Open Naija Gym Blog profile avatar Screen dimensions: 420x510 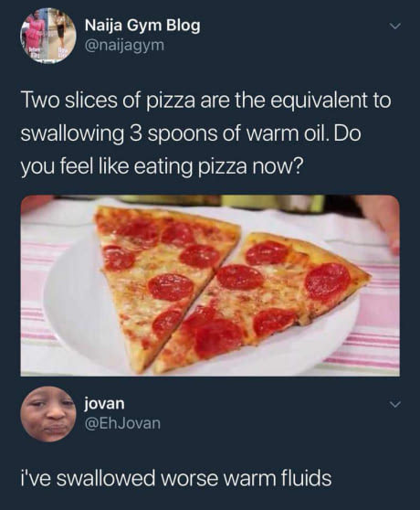tap(48, 37)
